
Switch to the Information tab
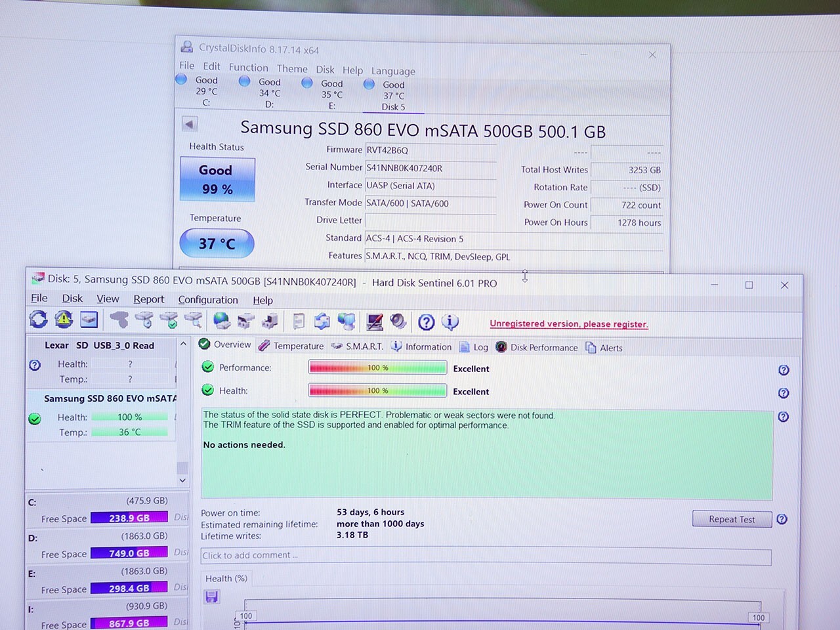pyautogui.click(x=421, y=346)
